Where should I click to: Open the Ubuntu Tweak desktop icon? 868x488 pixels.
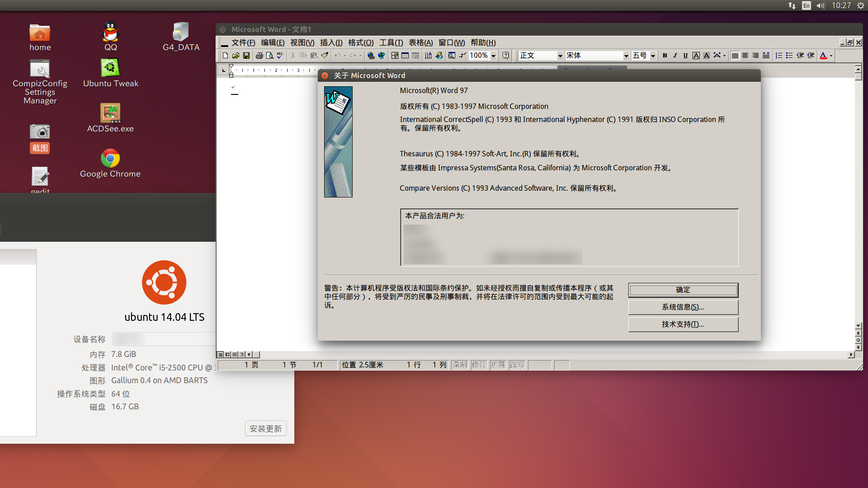[x=110, y=73]
